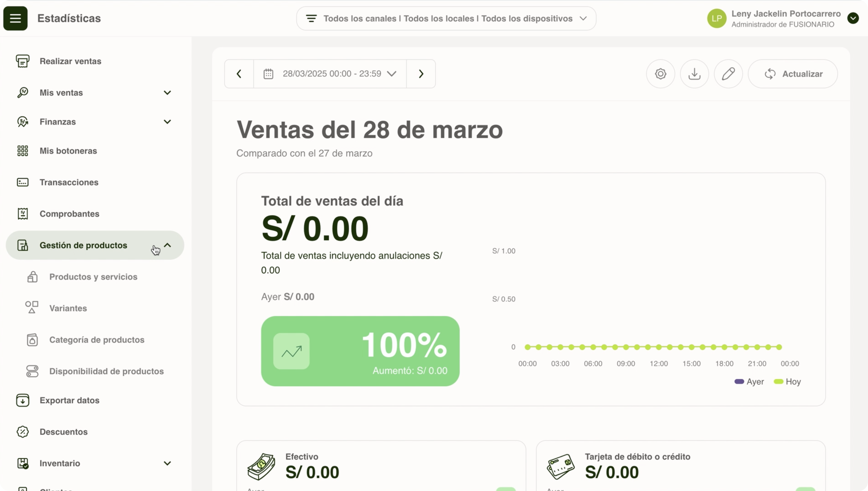868x491 pixels.
Task: Open the hamburger menu button
Action: click(x=16, y=18)
